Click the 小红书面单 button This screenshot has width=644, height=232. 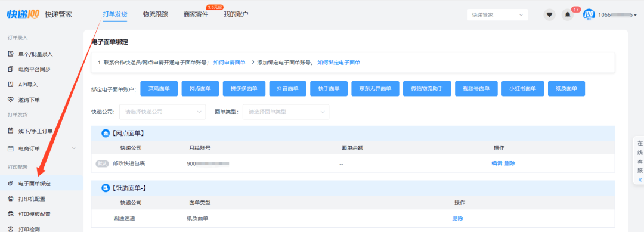pos(523,89)
